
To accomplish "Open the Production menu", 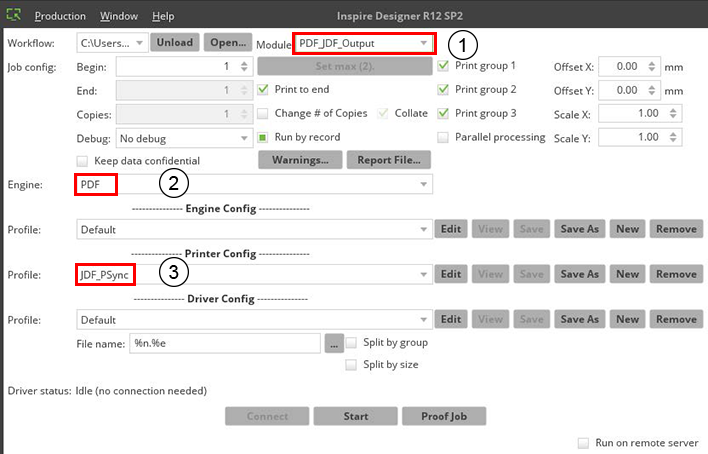I will pos(60,17).
